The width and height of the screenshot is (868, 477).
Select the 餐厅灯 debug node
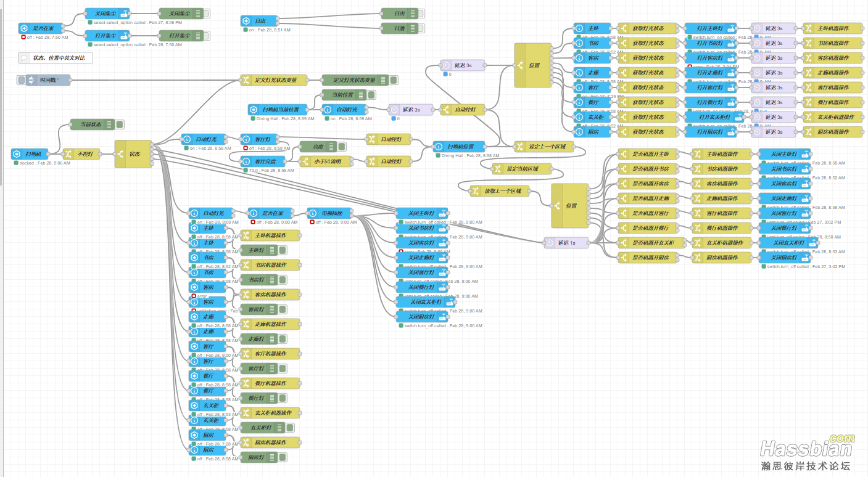coord(258,398)
